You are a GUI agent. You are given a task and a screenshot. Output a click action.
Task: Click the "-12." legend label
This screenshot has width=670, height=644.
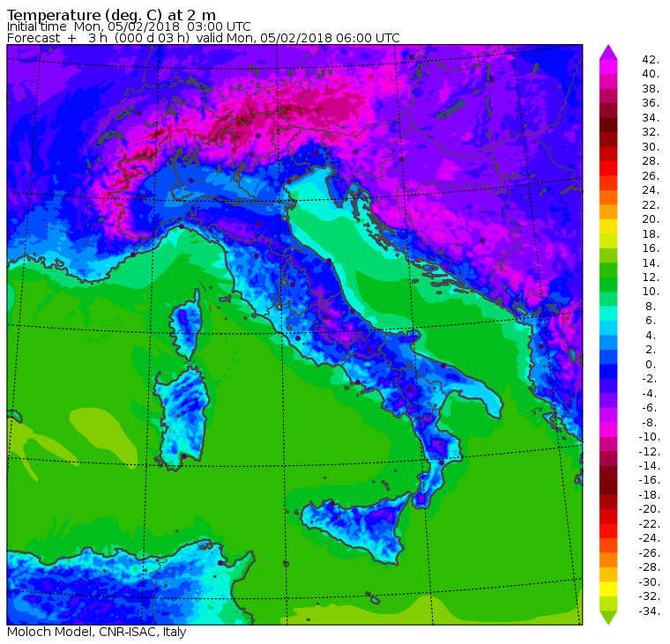coord(649,452)
